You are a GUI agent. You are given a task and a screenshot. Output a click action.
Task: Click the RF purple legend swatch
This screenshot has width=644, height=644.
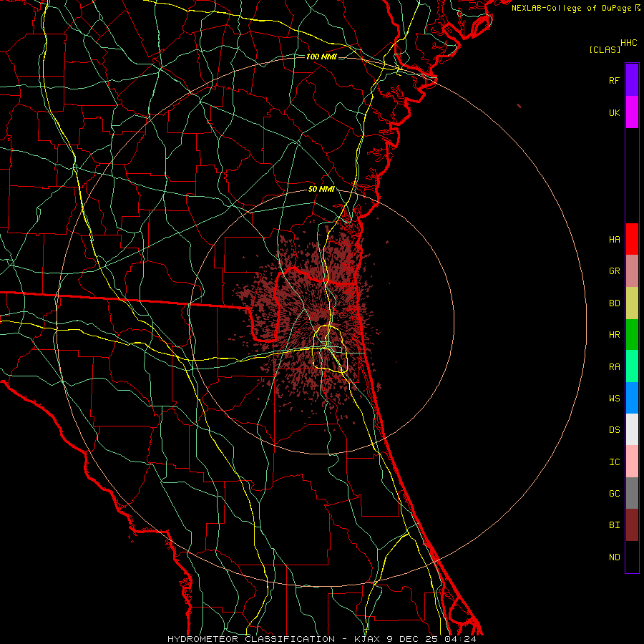[632, 80]
